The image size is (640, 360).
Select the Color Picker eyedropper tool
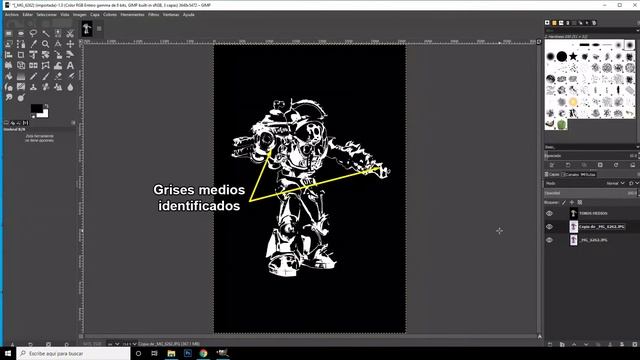[x=33, y=44]
